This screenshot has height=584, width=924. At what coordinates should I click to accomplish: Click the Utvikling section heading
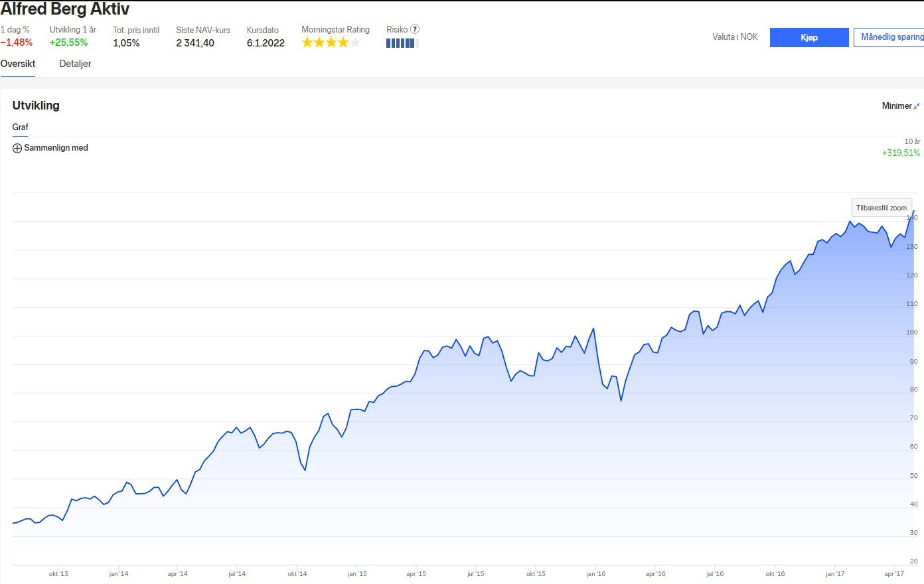(36, 106)
